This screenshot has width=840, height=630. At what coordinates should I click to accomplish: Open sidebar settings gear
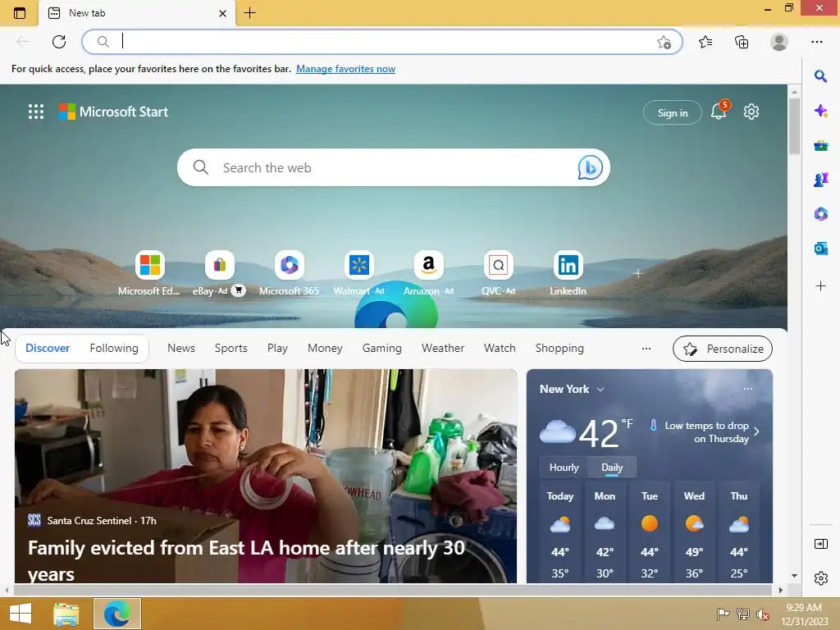tap(820, 578)
